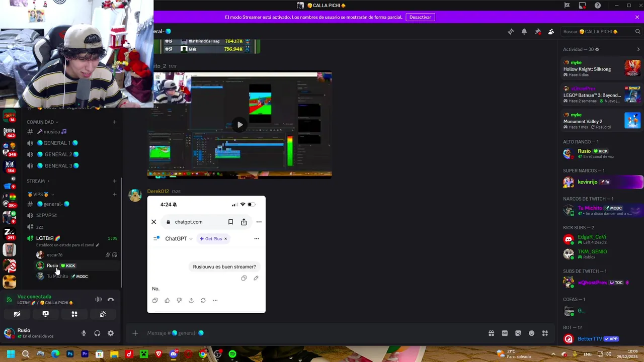Click the Voz conectada connection status

[34, 297]
